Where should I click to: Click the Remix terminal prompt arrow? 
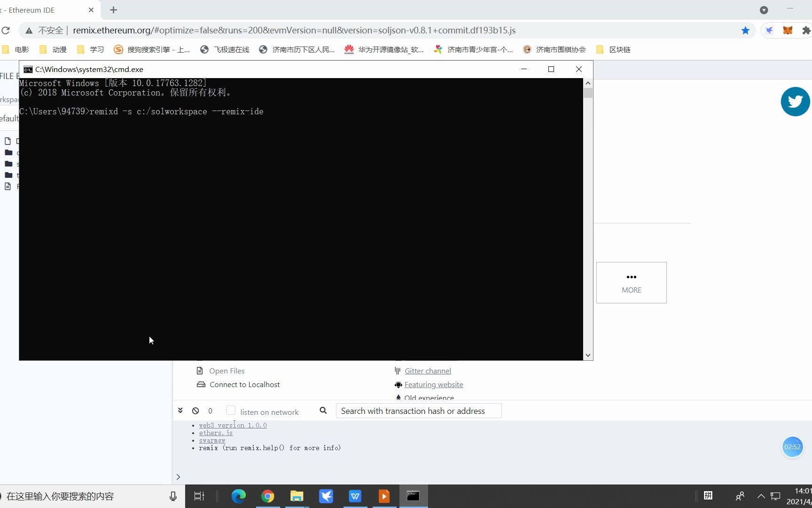(178, 476)
